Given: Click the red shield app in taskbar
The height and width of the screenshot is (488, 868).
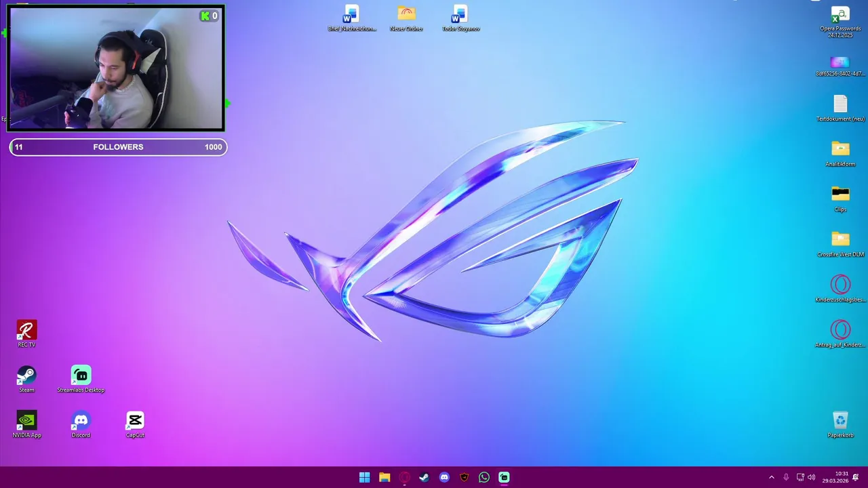Looking at the screenshot, I should [x=464, y=477].
